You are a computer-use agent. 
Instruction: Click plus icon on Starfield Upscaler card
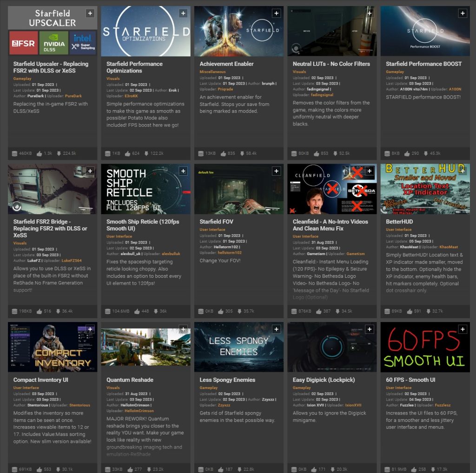(x=90, y=13)
